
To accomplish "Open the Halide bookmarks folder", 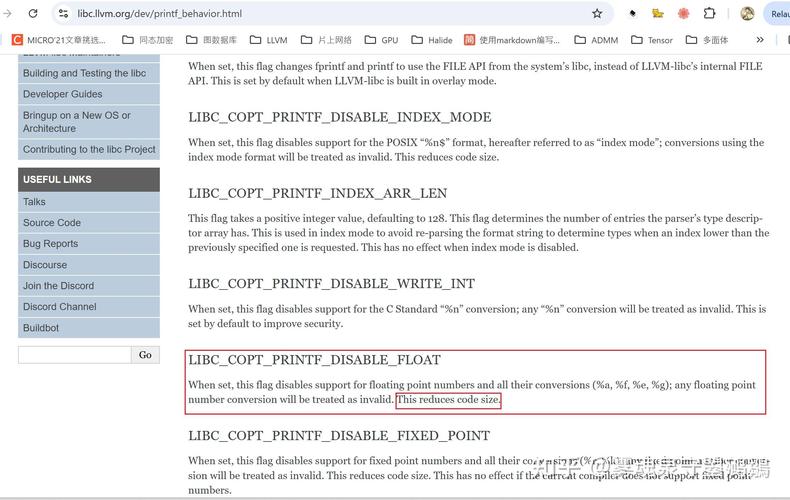I will 431,40.
